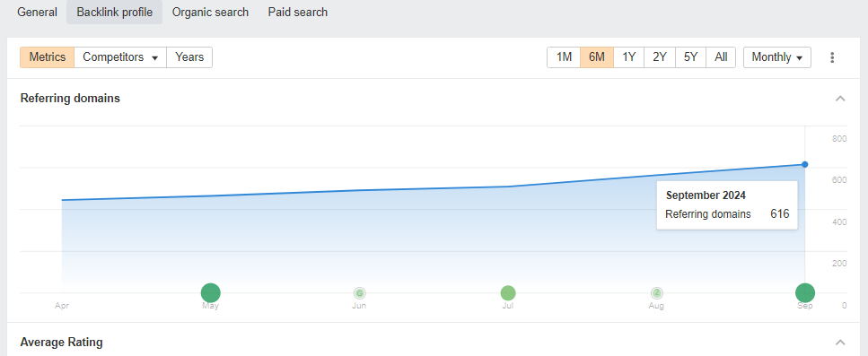Viewport: 868px width, 356px height.
Task: Collapse the Average Rating section
Action: click(x=840, y=342)
